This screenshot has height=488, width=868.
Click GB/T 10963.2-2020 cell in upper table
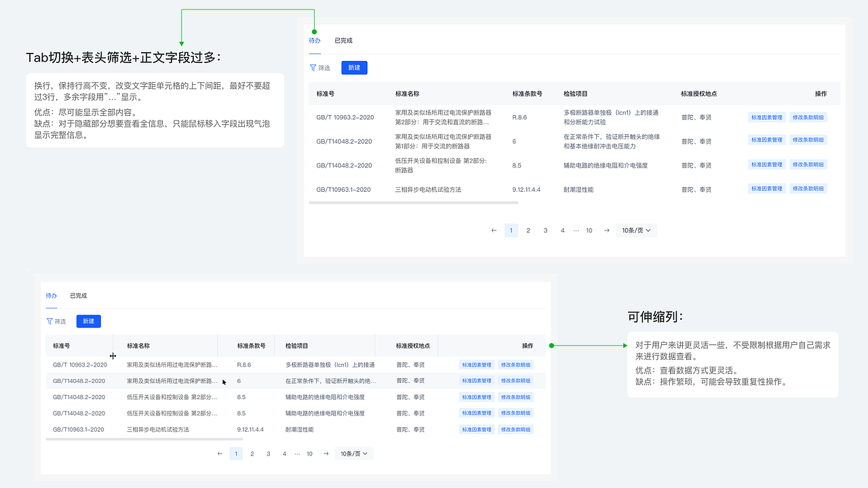(345, 117)
